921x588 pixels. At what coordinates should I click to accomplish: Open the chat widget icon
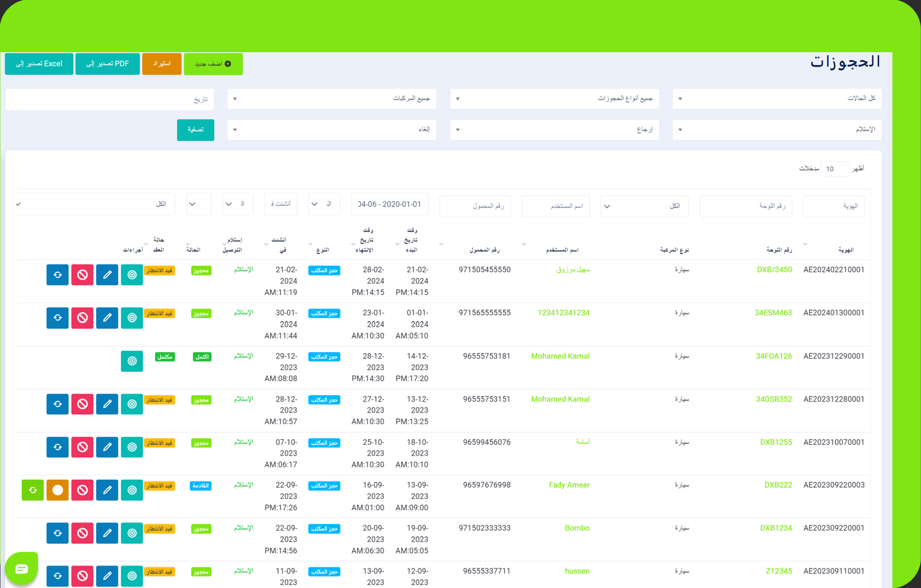coord(22,568)
